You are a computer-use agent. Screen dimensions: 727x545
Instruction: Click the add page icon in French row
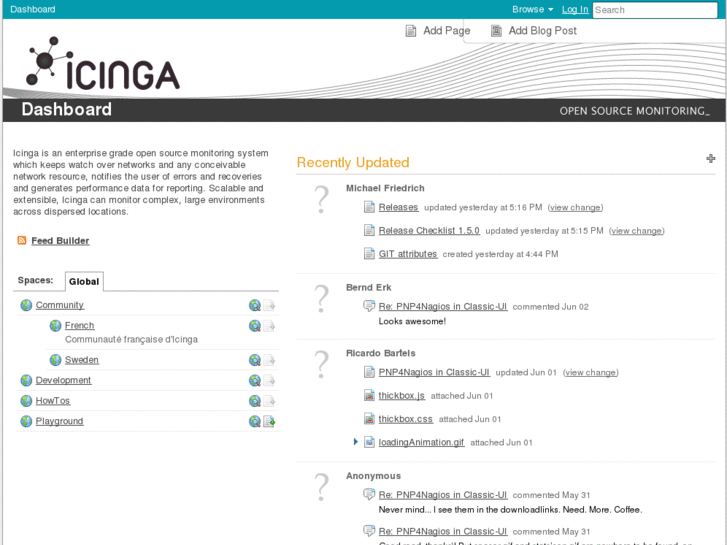coord(269,326)
